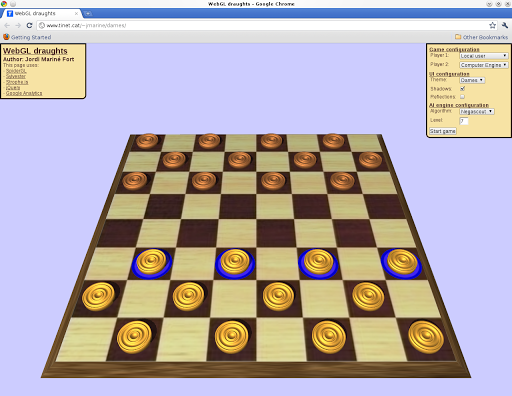Click the Getting Started Firefox bookmark icon
The width and height of the screenshot is (512, 396).
tap(6, 37)
